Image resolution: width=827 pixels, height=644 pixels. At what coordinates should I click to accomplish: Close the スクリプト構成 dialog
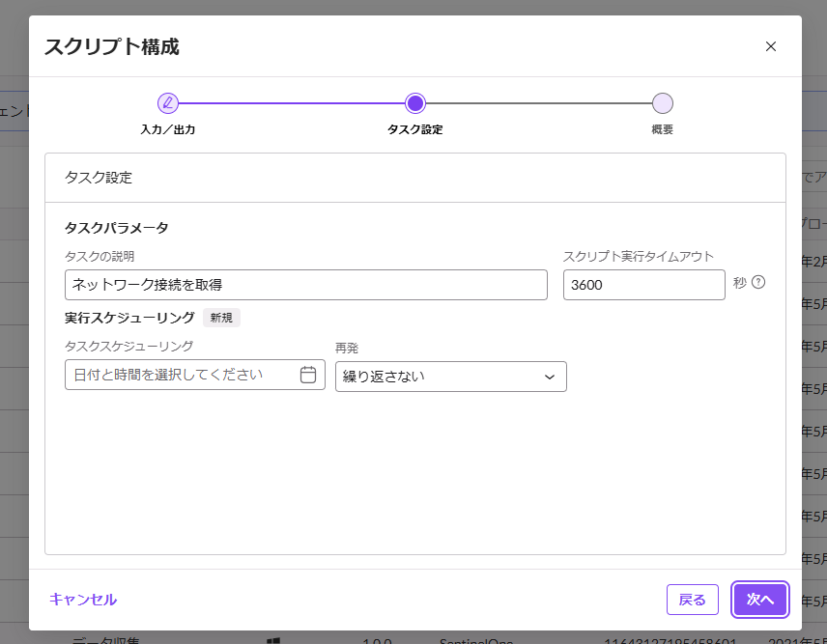click(770, 46)
